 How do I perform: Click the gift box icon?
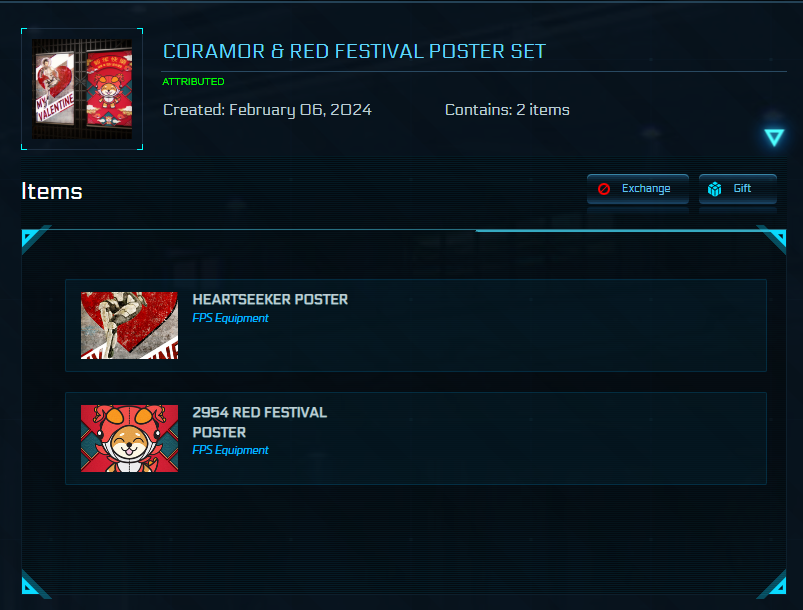pos(715,189)
